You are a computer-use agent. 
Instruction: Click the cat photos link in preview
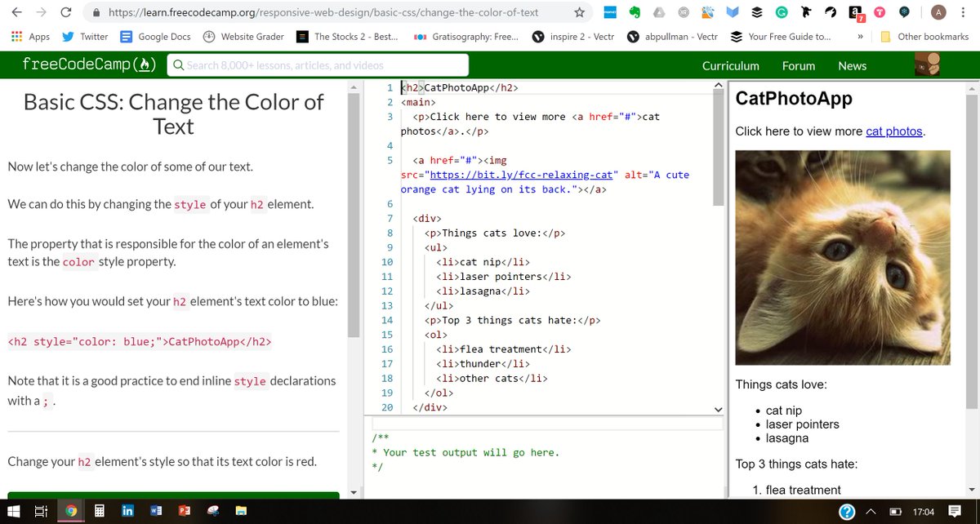(x=895, y=131)
